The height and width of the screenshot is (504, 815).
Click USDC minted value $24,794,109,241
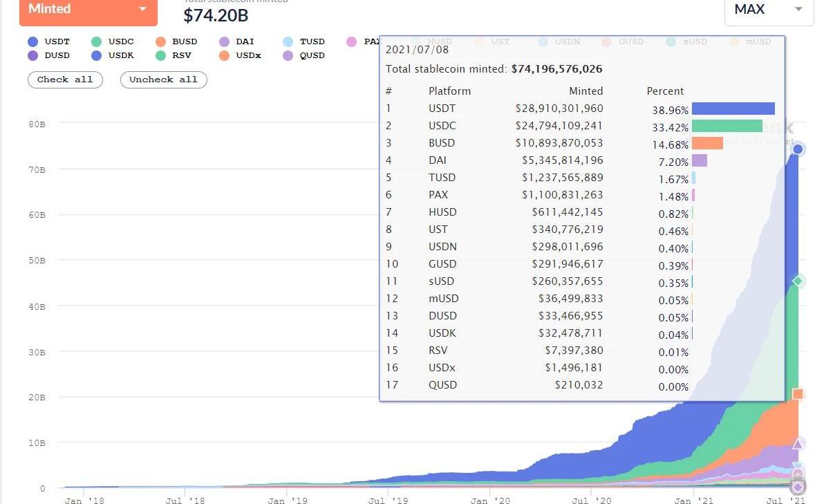(559, 126)
